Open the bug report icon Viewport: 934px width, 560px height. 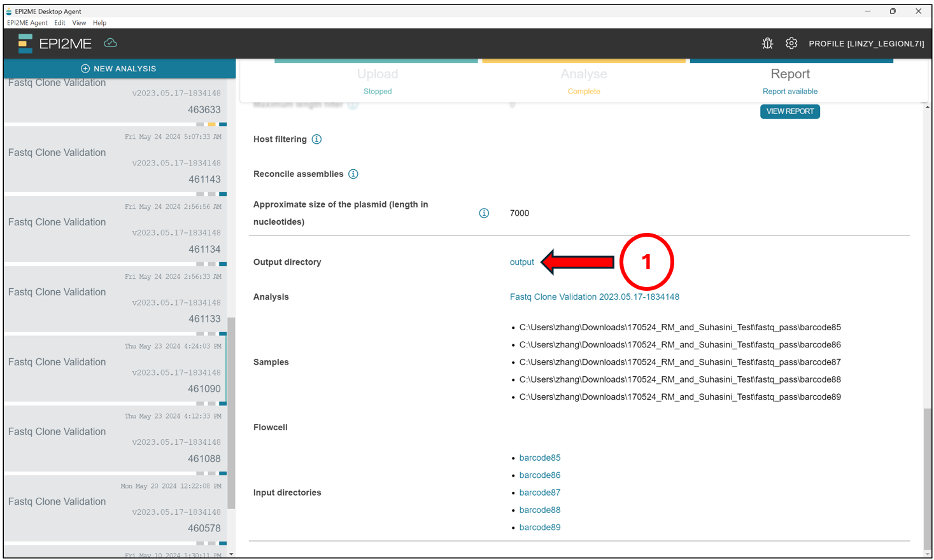pos(767,43)
